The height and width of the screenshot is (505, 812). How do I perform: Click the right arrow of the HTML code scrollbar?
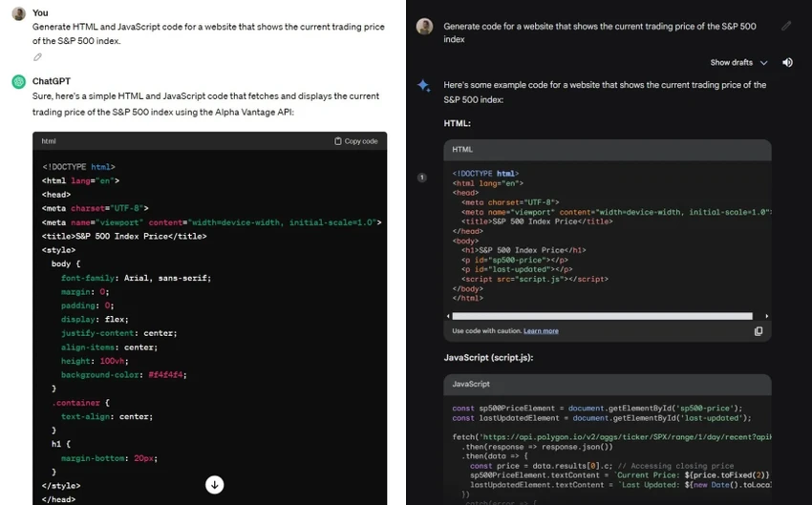pos(766,316)
